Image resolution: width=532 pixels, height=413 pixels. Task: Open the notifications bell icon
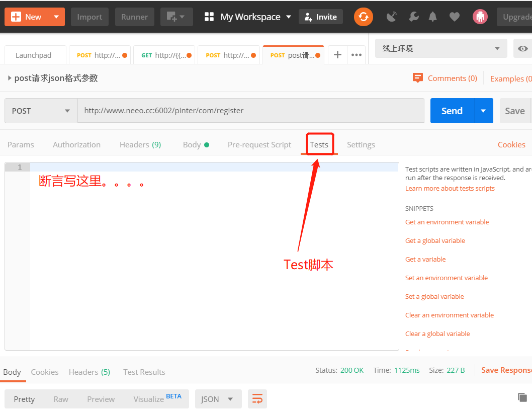point(432,17)
